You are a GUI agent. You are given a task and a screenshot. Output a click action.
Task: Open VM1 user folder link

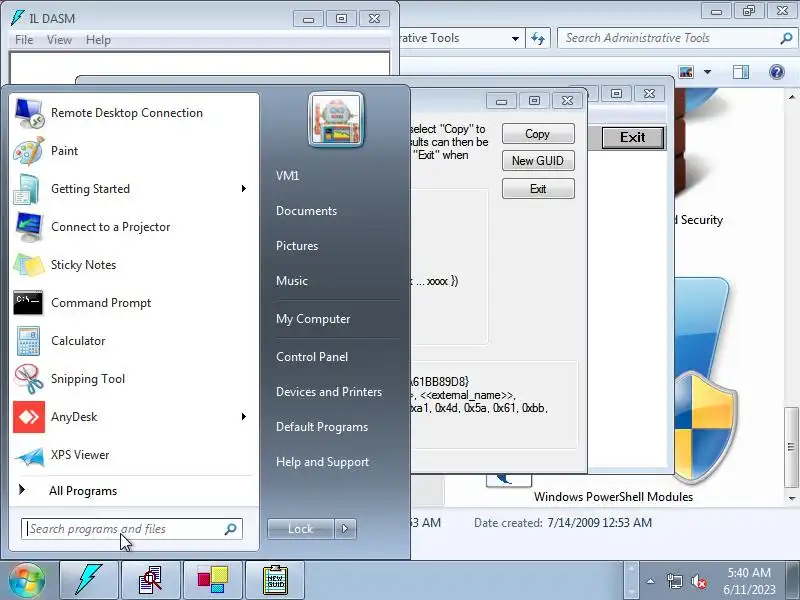coord(287,176)
